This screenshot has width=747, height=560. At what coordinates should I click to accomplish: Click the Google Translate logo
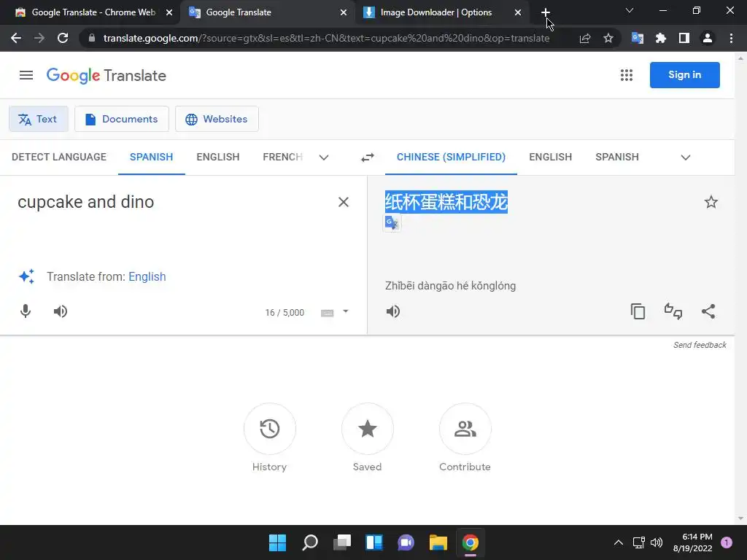click(107, 75)
